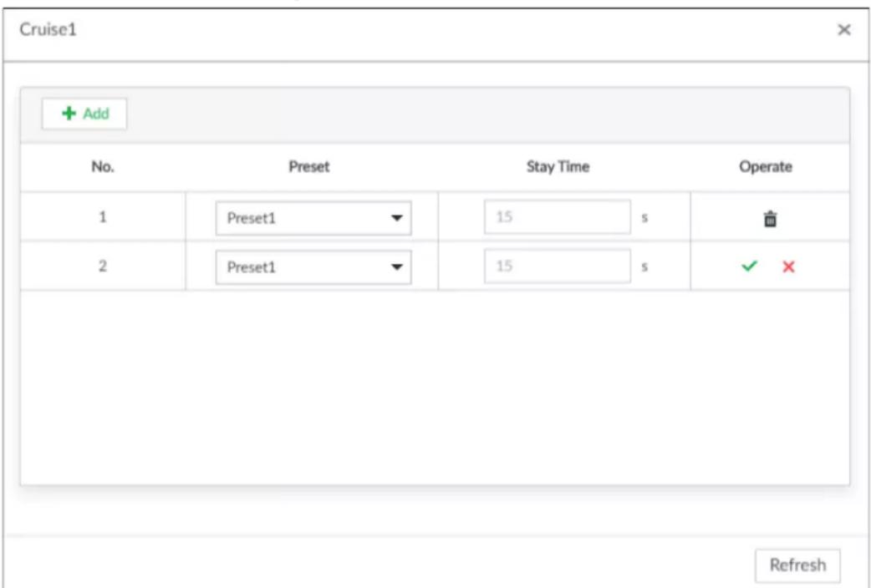This screenshot has width=871, height=588.
Task: Cancel row 2 using the red X
Action: pos(788,267)
